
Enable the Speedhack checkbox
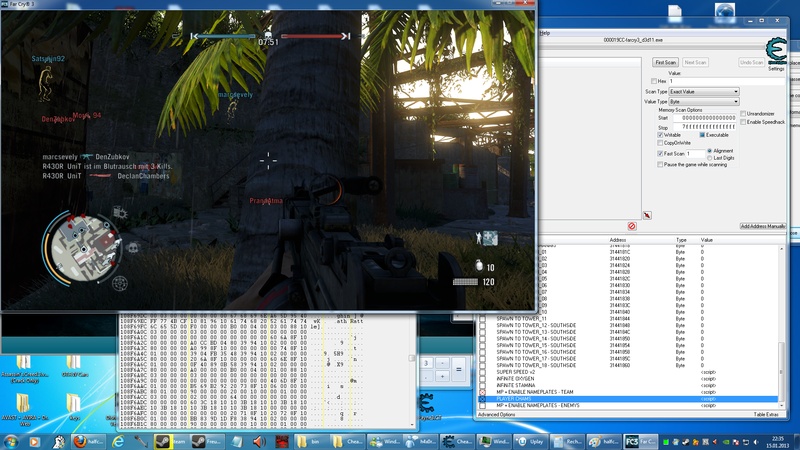[743, 122]
